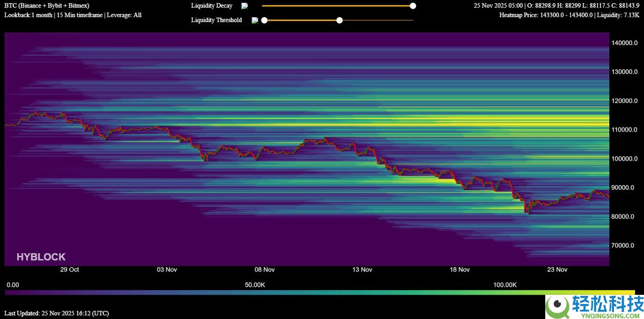644x319 pixels.
Task: Click the green logo in bottom-right corner
Action: 558,306
